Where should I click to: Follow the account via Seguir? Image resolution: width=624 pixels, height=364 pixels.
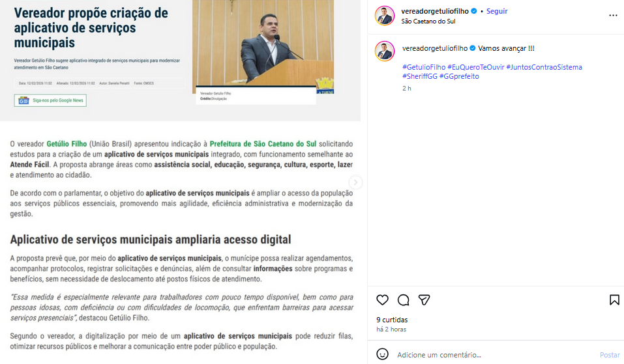coord(497,11)
